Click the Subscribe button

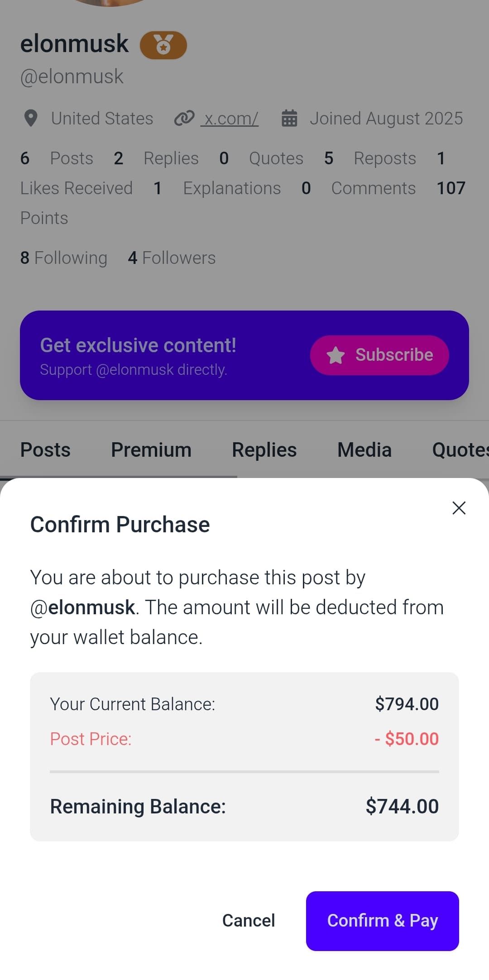[x=379, y=355]
